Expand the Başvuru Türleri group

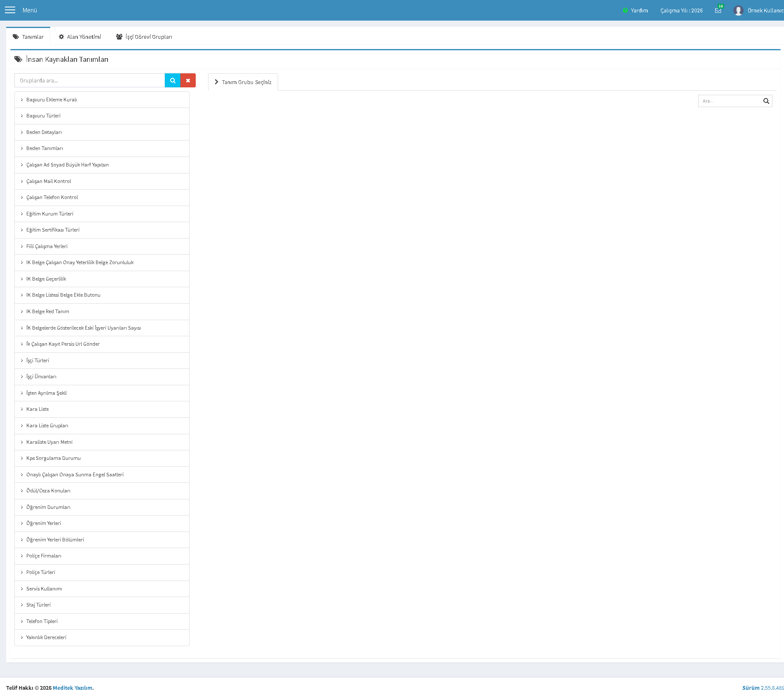pyautogui.click(x=102, y=116)
